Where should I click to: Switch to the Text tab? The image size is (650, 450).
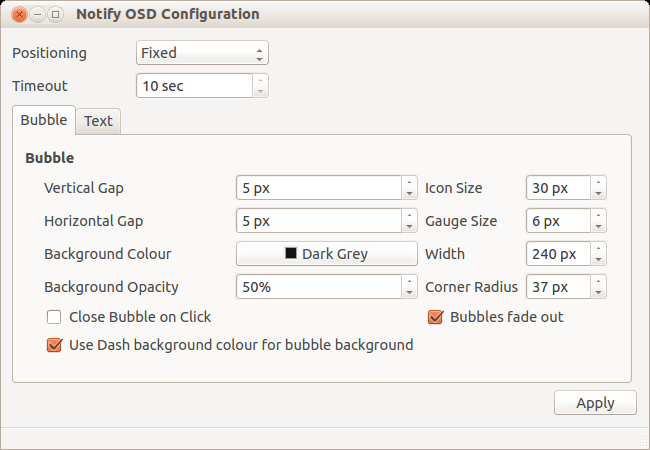(98, 121)
